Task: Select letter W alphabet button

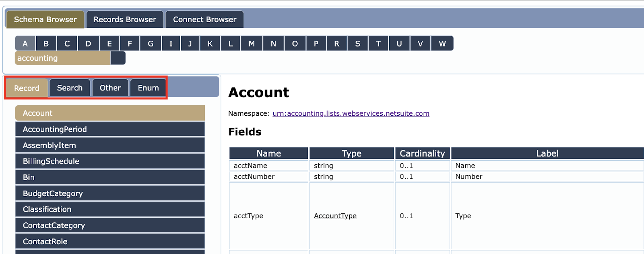Action: 442,43
